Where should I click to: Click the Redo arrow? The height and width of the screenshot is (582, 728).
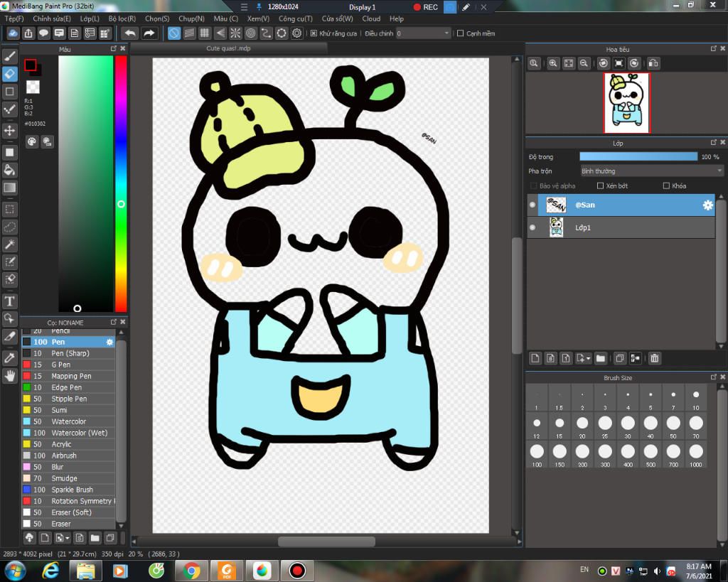[x=149, y=33]
